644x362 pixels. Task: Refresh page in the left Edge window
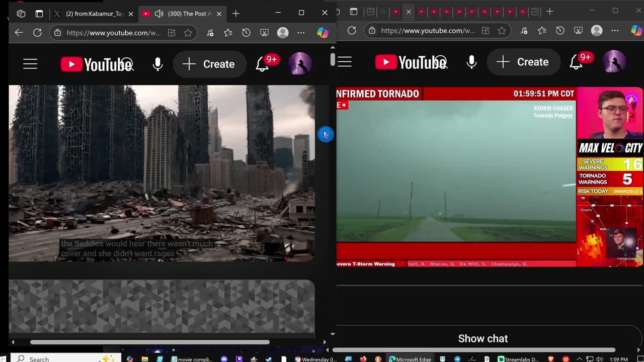click(37, 33)
